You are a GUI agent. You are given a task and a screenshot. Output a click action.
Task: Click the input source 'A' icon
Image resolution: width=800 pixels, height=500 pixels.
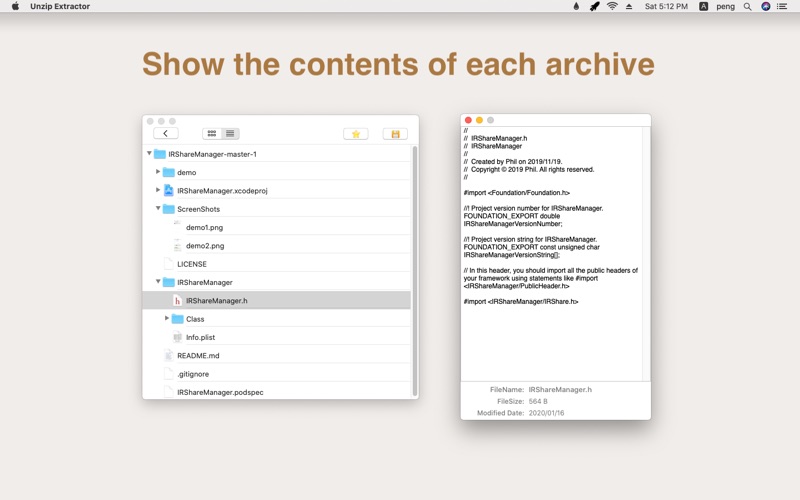703,6
